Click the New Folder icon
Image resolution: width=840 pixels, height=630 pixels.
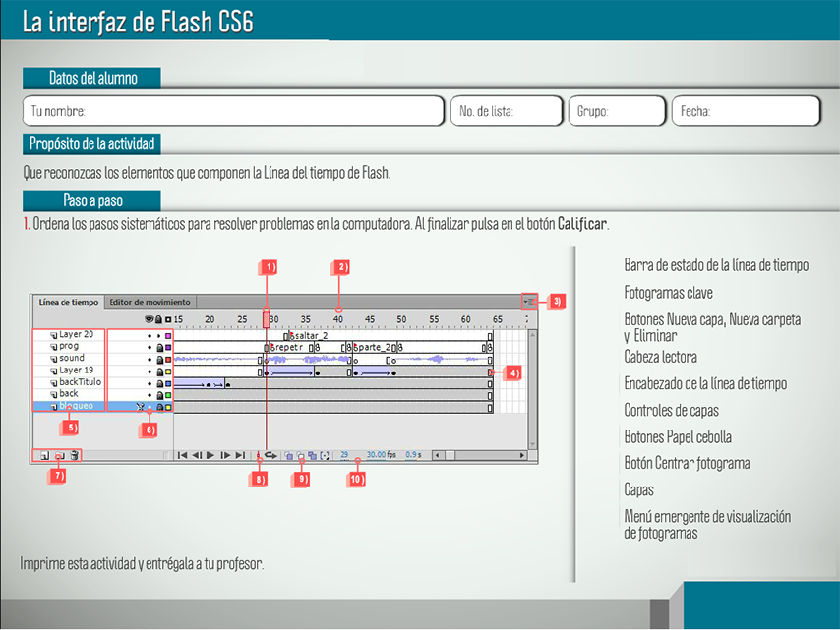(x=59, y=456)
